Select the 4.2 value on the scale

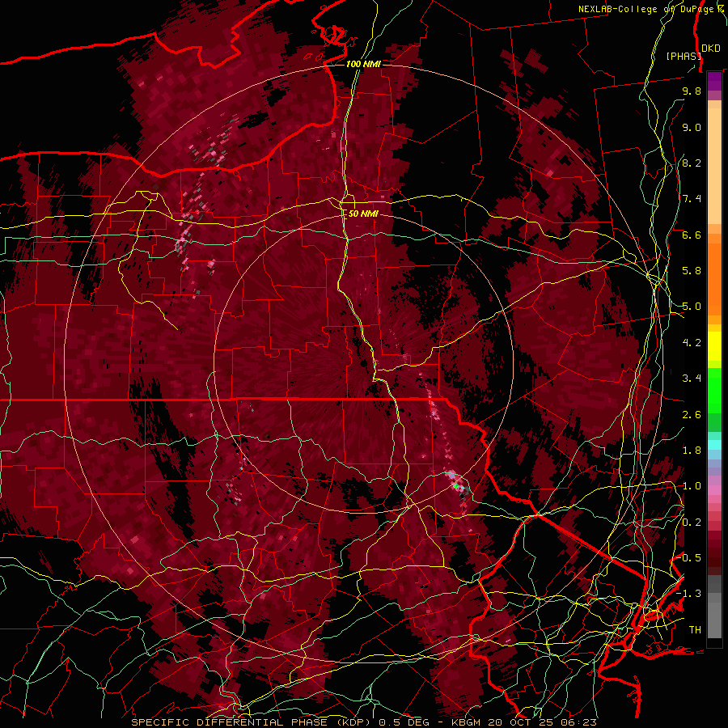[x=692, y=343]
